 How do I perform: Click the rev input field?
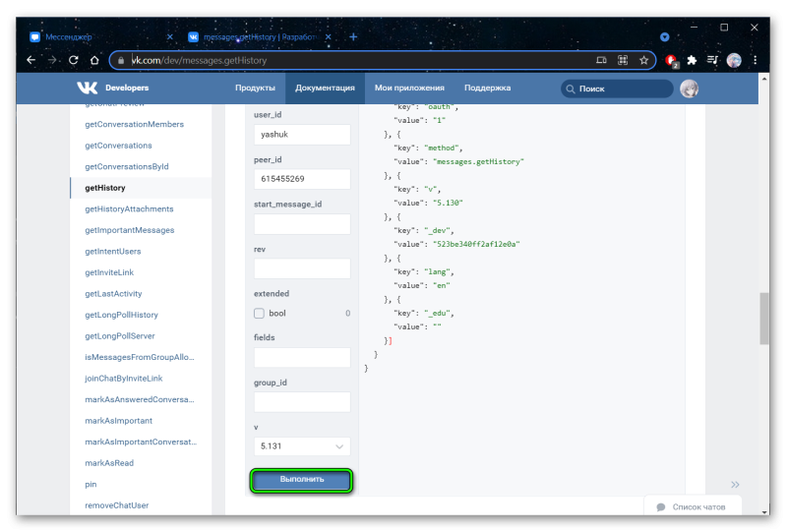(302, 268)
